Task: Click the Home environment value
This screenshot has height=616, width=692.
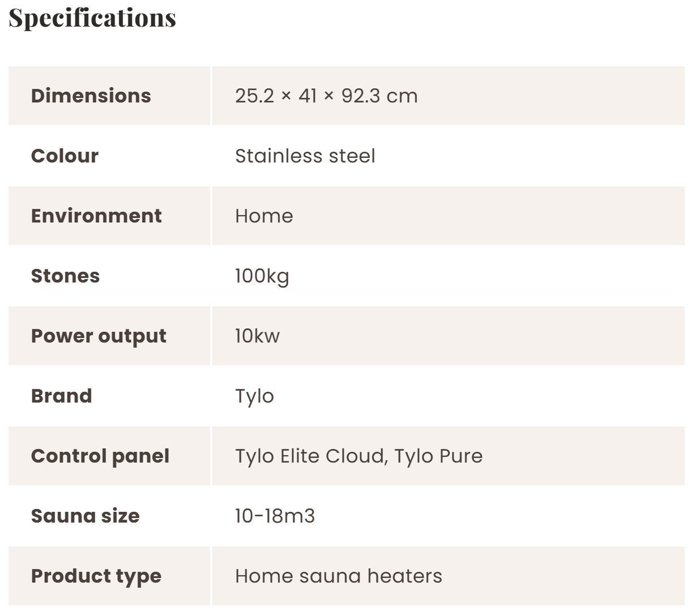Action: click(x=264, y=216)
